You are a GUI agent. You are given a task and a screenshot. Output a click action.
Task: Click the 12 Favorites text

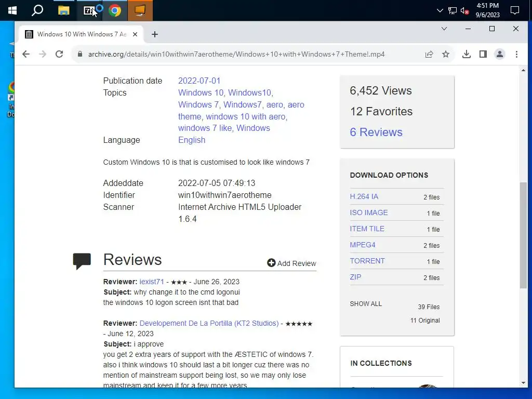point(381,111)
